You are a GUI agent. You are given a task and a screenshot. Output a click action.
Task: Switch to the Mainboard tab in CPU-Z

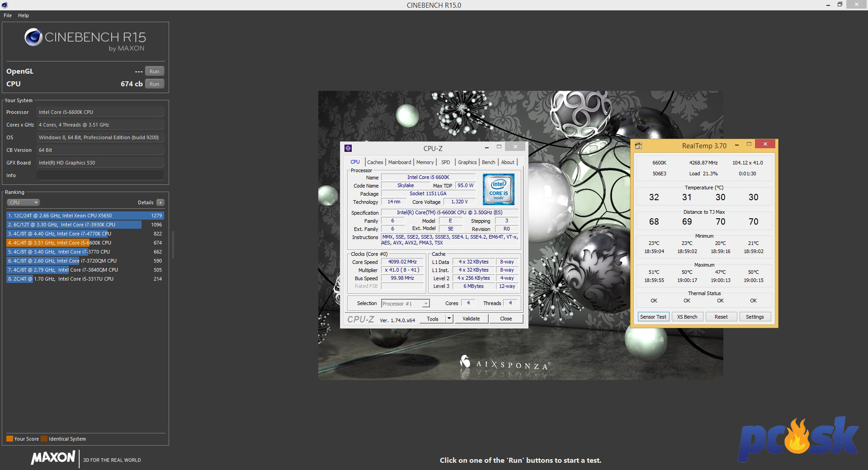(400, 162)
